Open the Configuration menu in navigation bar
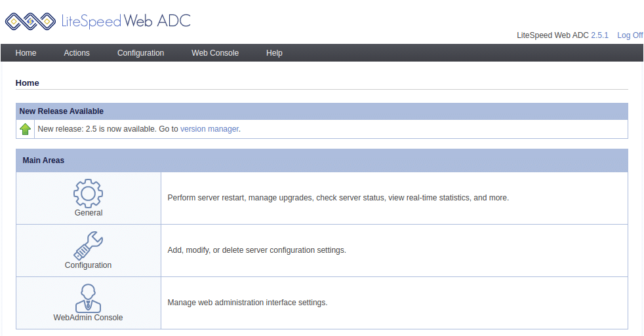The image size is (644, 336). pos(141,53)
